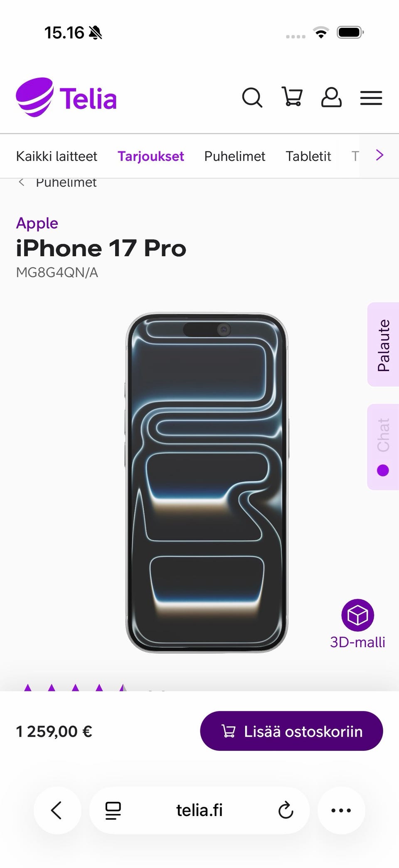Tap the iPhone 17 Pro product image
Viewport: 399px width, 868px height.
[x=207, y=482]
